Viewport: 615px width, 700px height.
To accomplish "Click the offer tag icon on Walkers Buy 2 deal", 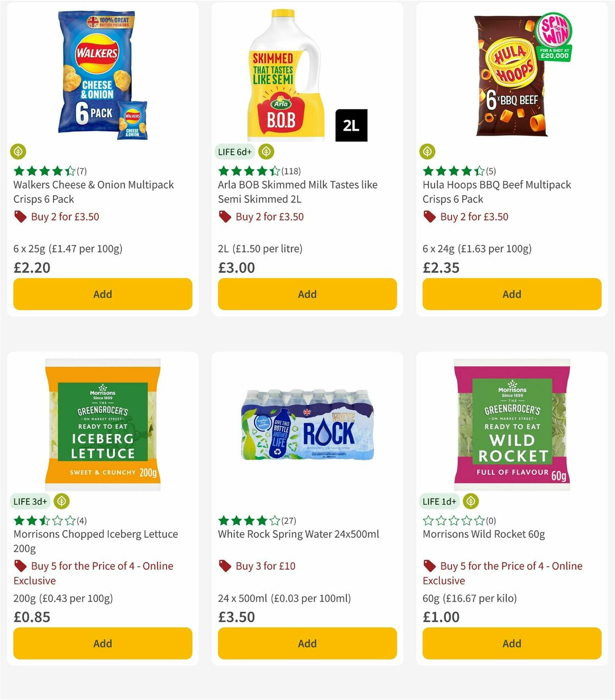I will coord(20,217).
